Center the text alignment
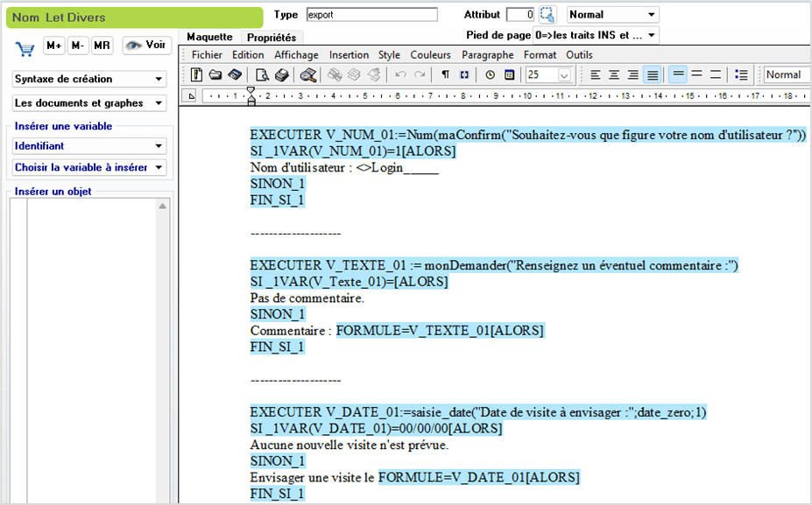Viewport: 812px width, 505px height. pos(614,75)
